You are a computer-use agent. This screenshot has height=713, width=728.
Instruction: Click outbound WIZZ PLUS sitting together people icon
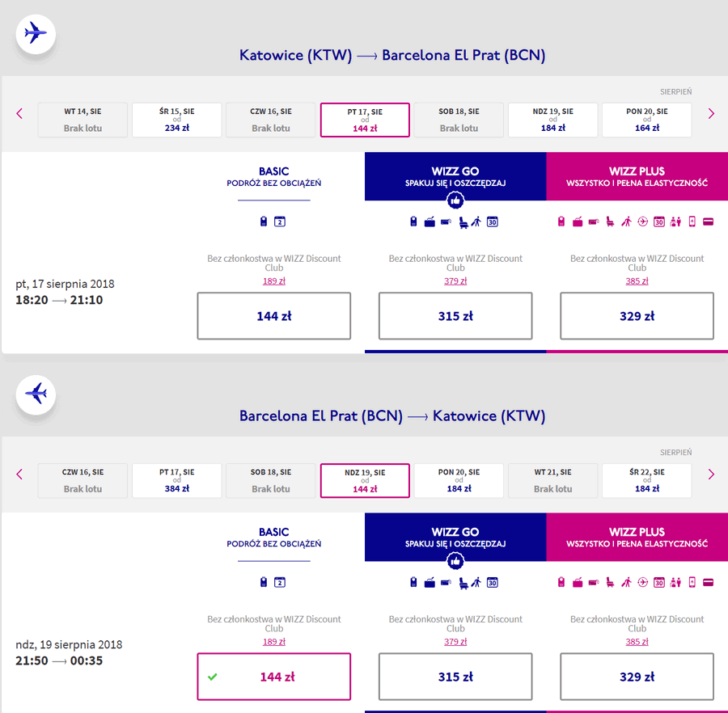coord(675,221)
